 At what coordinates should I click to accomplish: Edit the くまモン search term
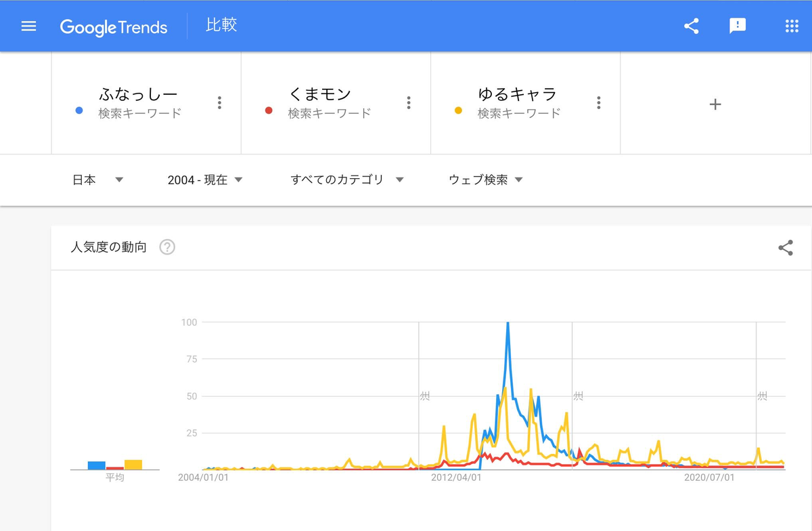click(320, 94)
